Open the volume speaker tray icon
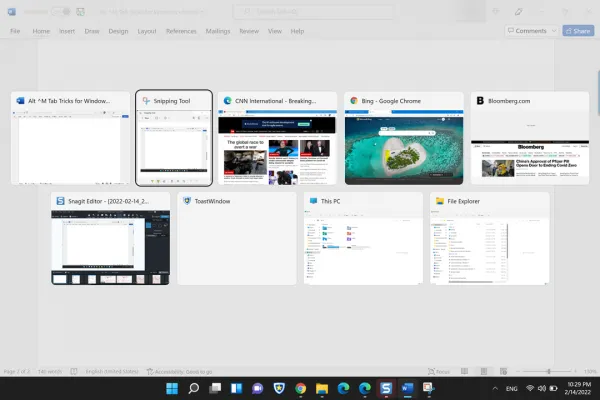 [x=542, y=389]
